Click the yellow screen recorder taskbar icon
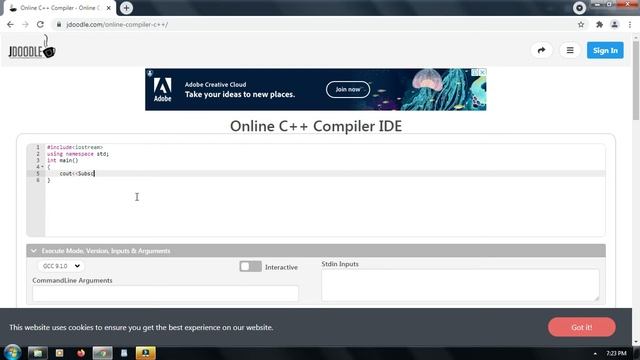Viewport: 640px width, 360px height. [x=146, y=353]
